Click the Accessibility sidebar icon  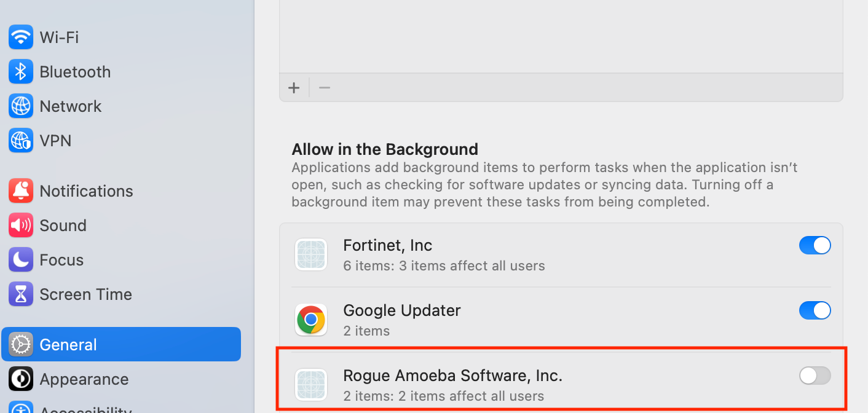[21, 408]
